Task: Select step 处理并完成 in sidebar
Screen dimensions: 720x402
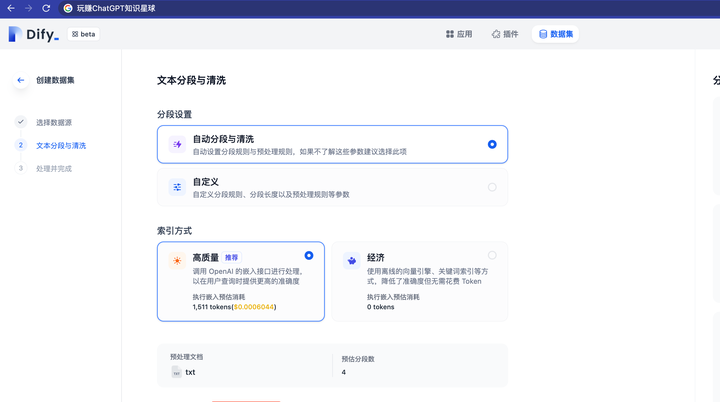Action: (x=54, y=169)
